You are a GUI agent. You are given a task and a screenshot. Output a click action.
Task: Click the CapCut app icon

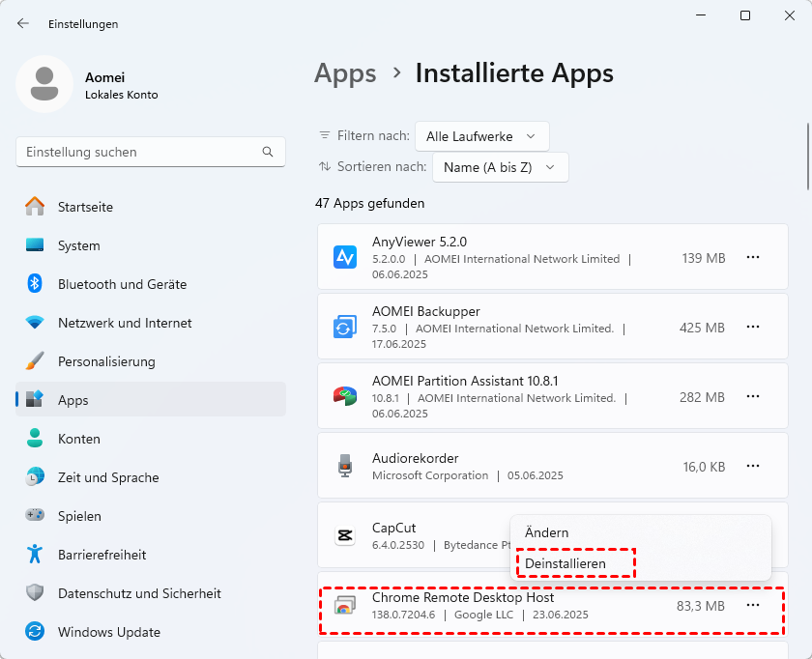coord(345,535)
